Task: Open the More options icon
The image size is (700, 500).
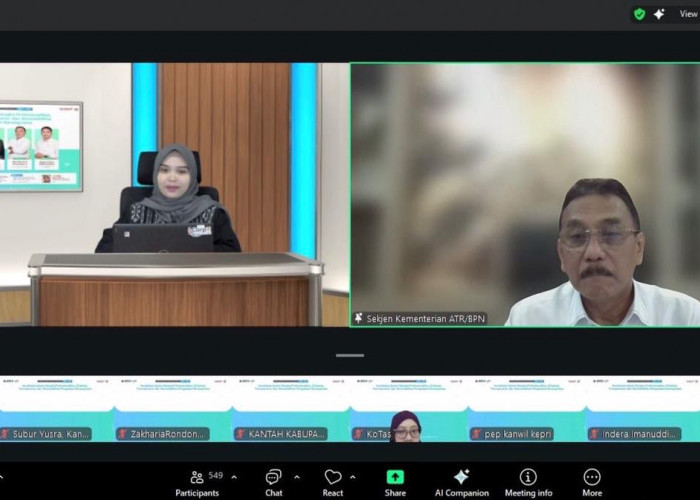Action: (x=592, y=477)
